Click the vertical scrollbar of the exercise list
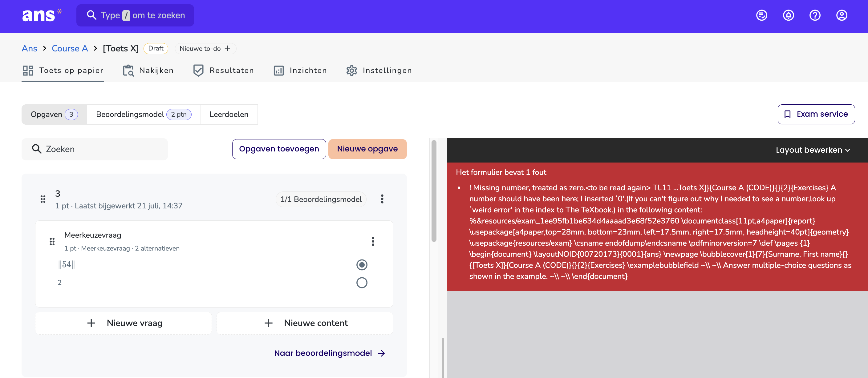The height and width of the screenshot is (378, 868). click(434, 191)
